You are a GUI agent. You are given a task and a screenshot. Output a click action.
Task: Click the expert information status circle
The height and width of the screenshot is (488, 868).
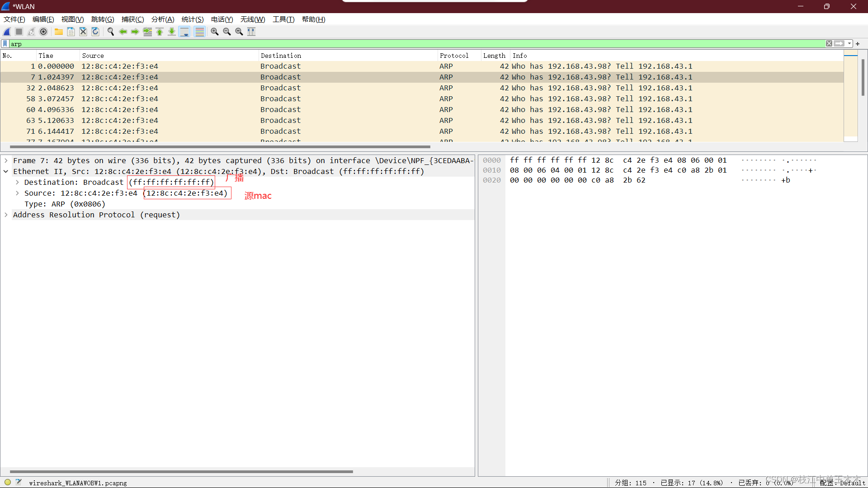click(x=8, y=482)
